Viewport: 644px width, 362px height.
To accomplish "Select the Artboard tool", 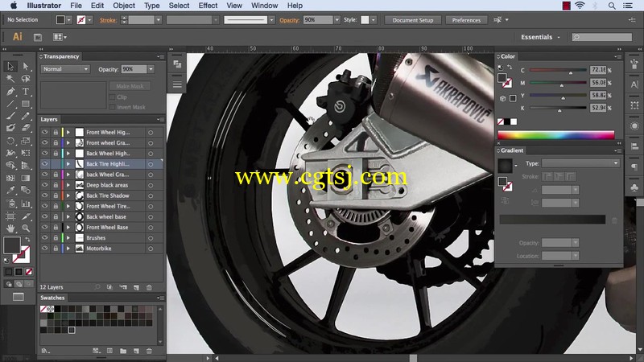I will point(10,216).
